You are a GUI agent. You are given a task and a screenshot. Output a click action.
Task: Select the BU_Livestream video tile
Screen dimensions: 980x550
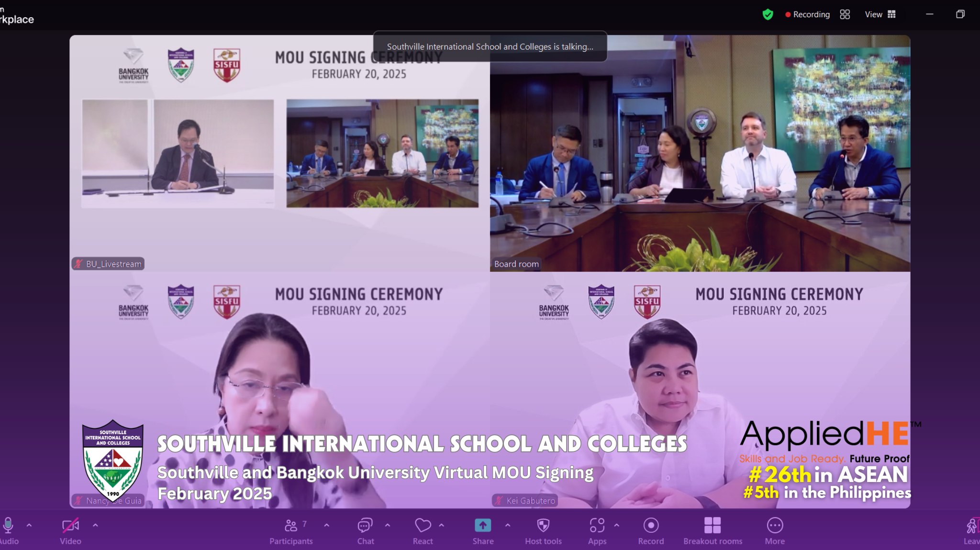(x=279, y=153)
